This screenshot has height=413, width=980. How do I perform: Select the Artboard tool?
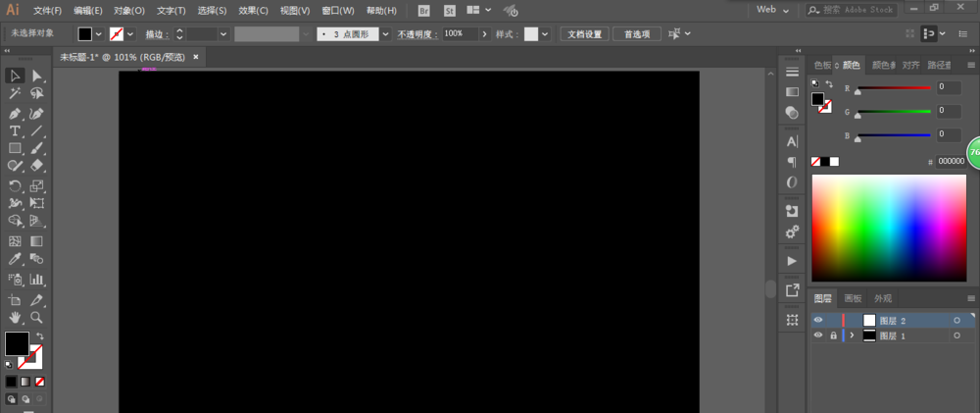pyautogui.click(x=15, y=300)
